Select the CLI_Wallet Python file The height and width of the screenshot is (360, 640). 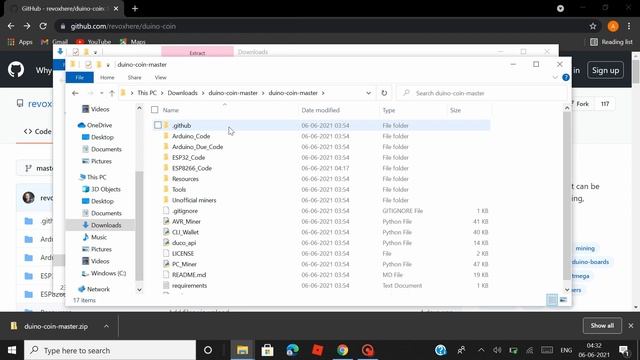coord(185,232)
